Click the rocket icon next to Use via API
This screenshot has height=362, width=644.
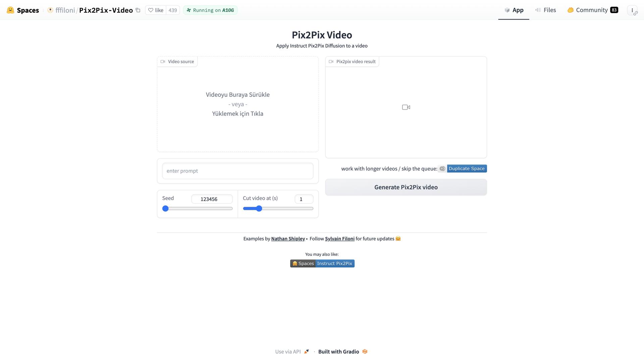[306, 352]
